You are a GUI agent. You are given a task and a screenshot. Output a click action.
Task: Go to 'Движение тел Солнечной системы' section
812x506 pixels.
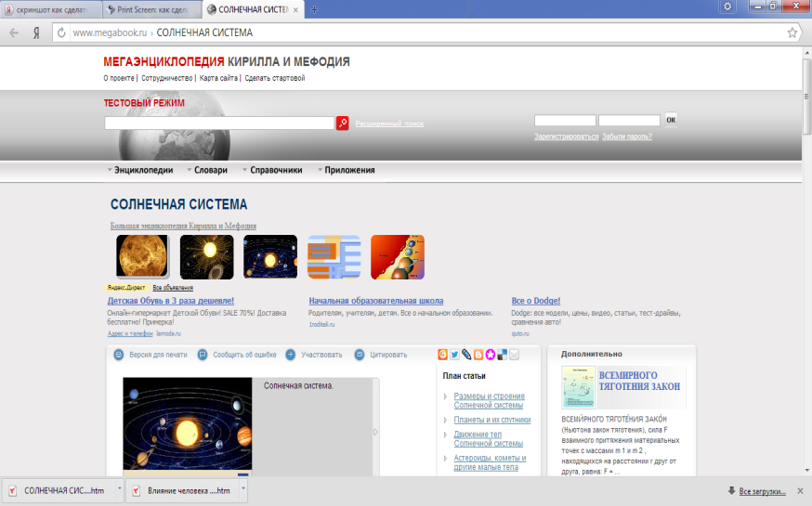tap(489, 439)
